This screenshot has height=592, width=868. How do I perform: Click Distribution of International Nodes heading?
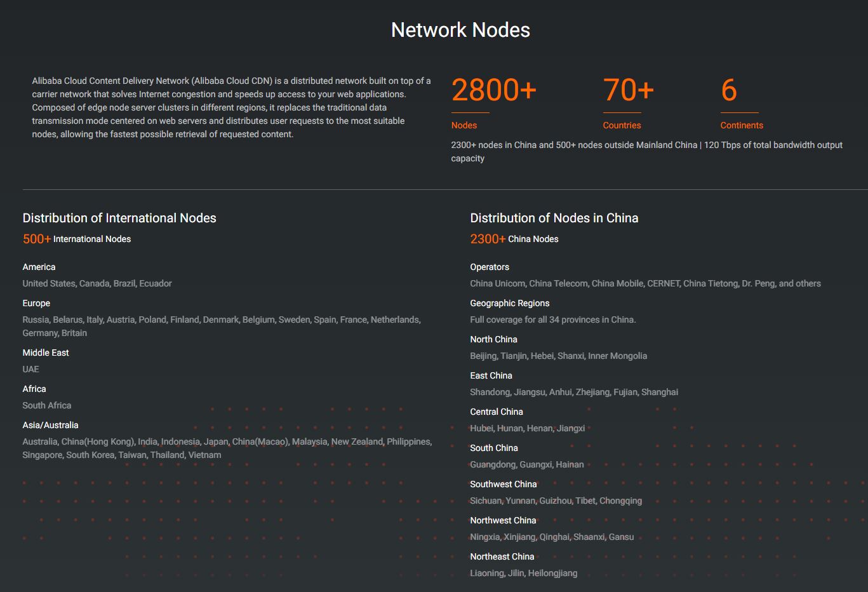click(x=119, y=218)
